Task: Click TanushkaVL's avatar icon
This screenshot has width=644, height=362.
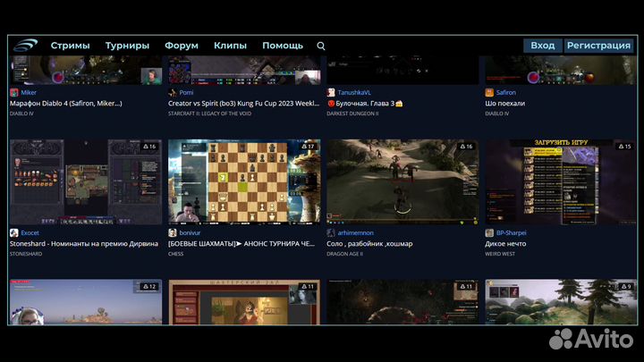Action: click(x=331, y=92)
